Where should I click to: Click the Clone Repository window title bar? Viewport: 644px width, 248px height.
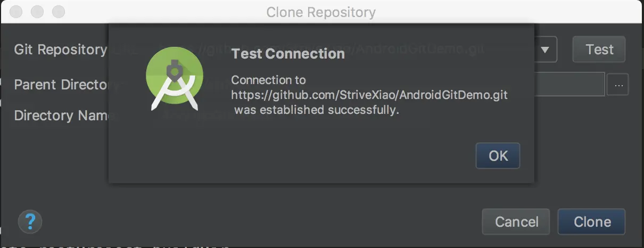point(321,12)
